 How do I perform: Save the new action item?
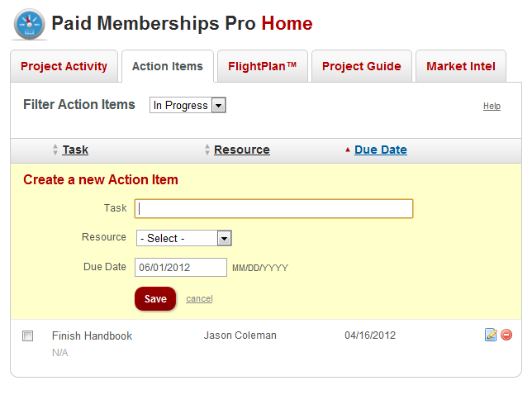click(155, 298)
